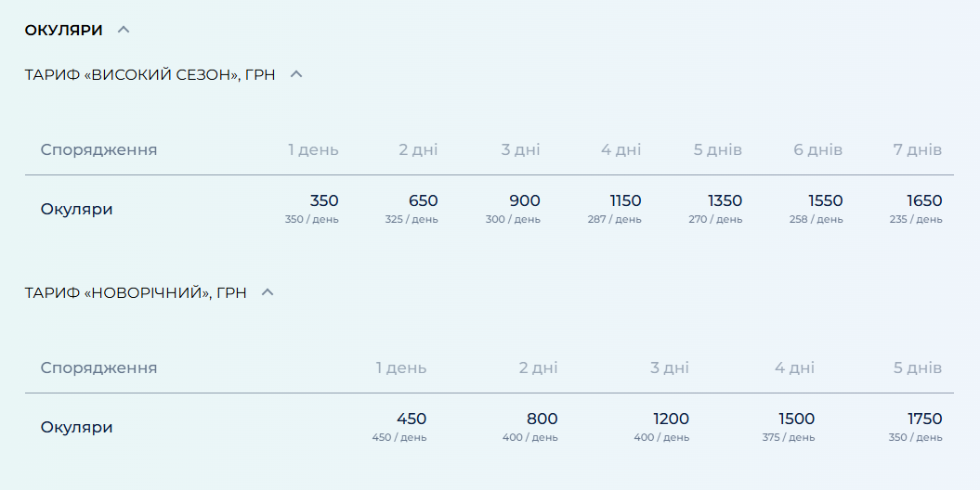Screen dimensions: 980x490
Task: Click Окуляри row label in New Year table
Action: (x=76, y=427)
